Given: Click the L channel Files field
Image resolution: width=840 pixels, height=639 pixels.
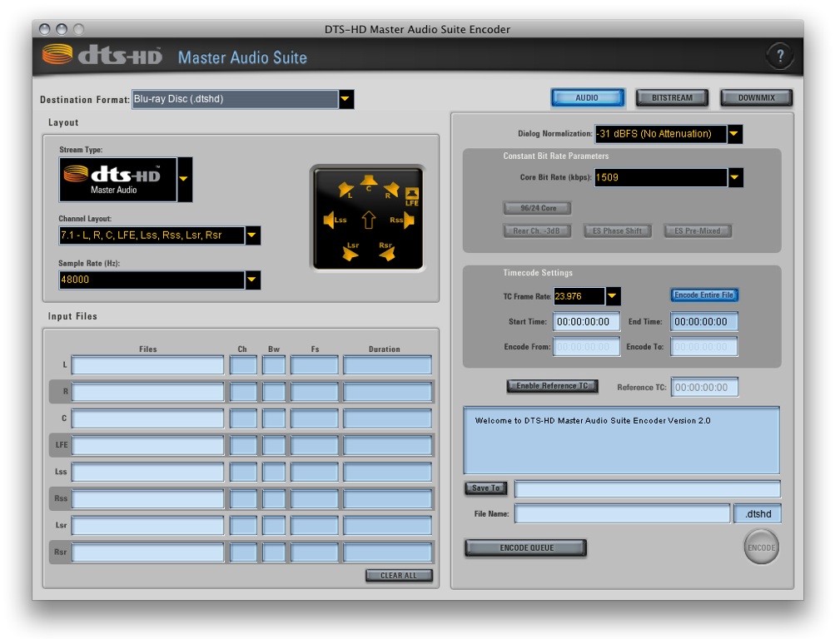Looking at the screenshot, I should [x=148, y=365].
